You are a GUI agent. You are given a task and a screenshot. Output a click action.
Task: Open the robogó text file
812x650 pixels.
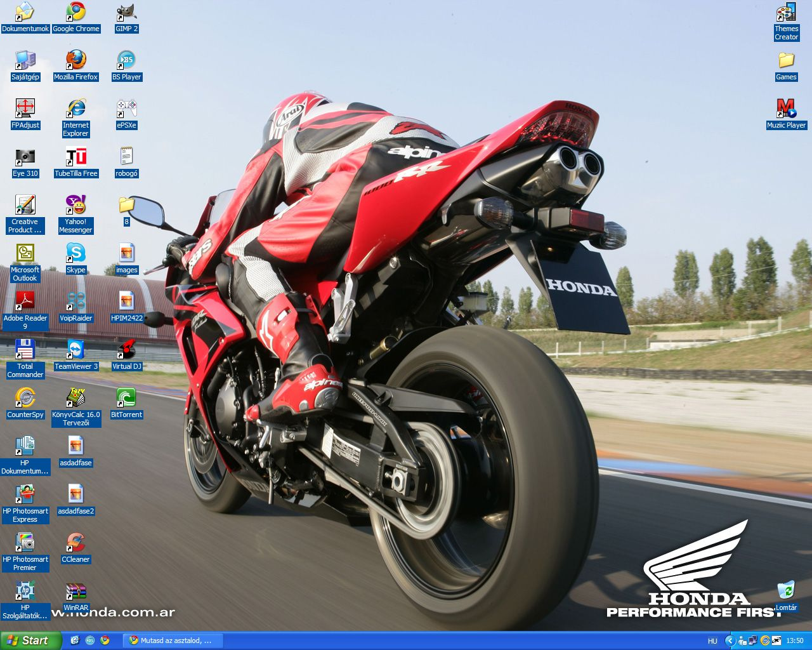(126, 162)
